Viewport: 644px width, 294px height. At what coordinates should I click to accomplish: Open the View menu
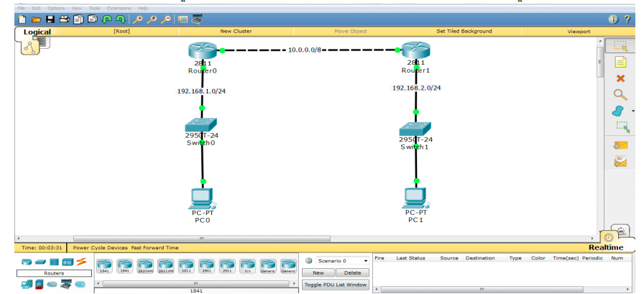[x=76, y=8]
